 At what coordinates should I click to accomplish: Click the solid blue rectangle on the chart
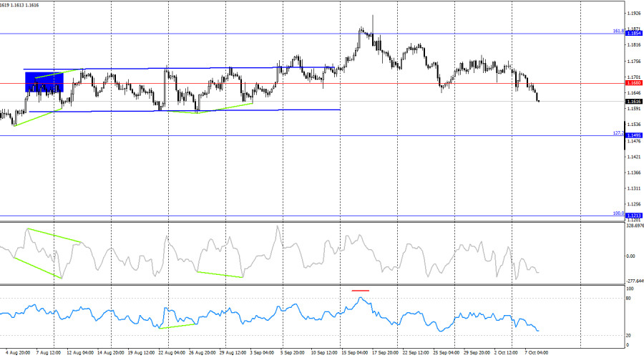(x=44, y=82)
